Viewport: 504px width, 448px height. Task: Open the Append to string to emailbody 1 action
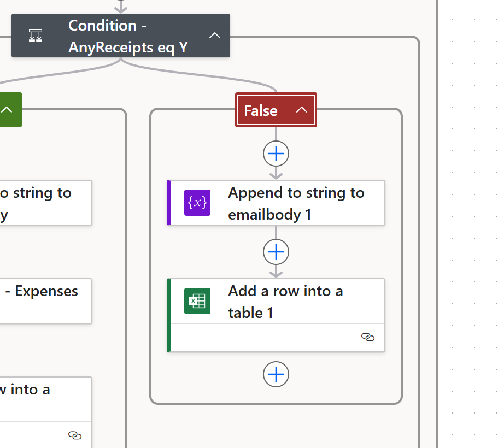click(296, 203)
